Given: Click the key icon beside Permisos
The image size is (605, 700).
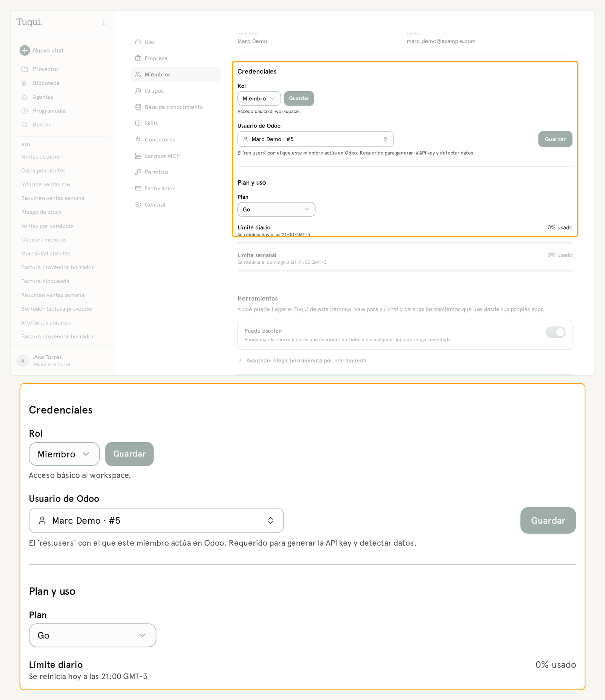Looking at the screenshot, I should (x=138, y=172).
